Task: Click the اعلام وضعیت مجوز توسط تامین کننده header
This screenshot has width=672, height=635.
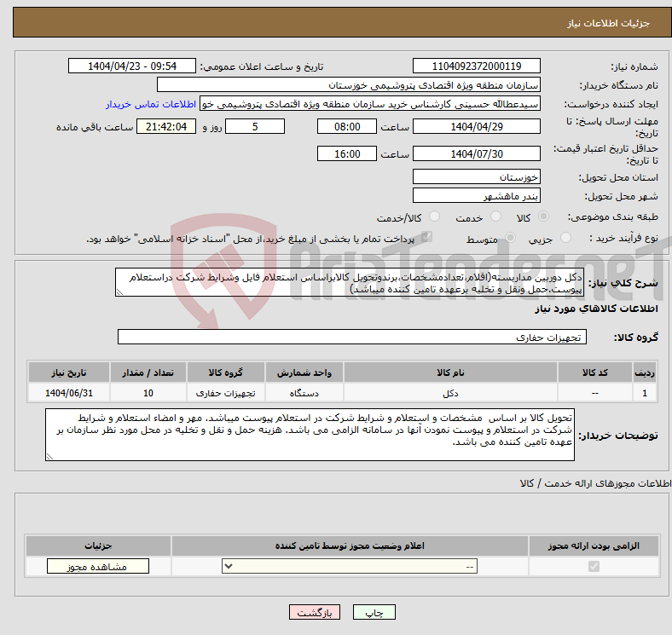Action: coord(350,546)
